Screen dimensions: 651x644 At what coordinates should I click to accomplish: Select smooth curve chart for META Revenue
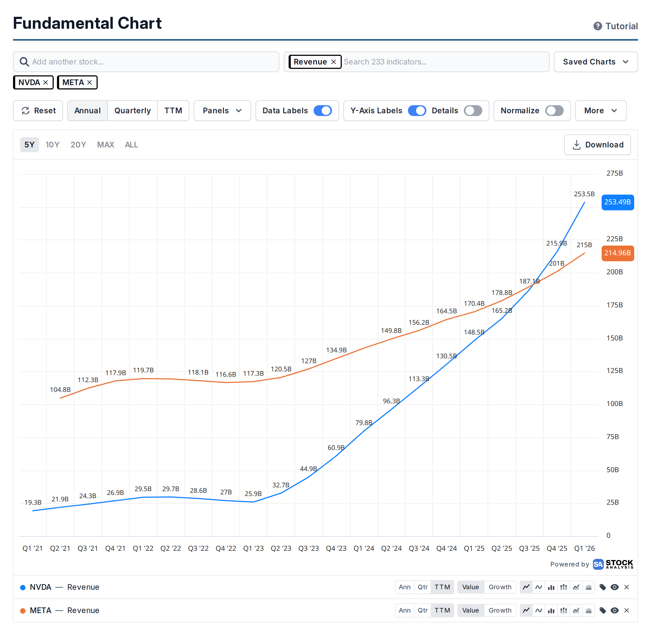click(x=538, y=610)
